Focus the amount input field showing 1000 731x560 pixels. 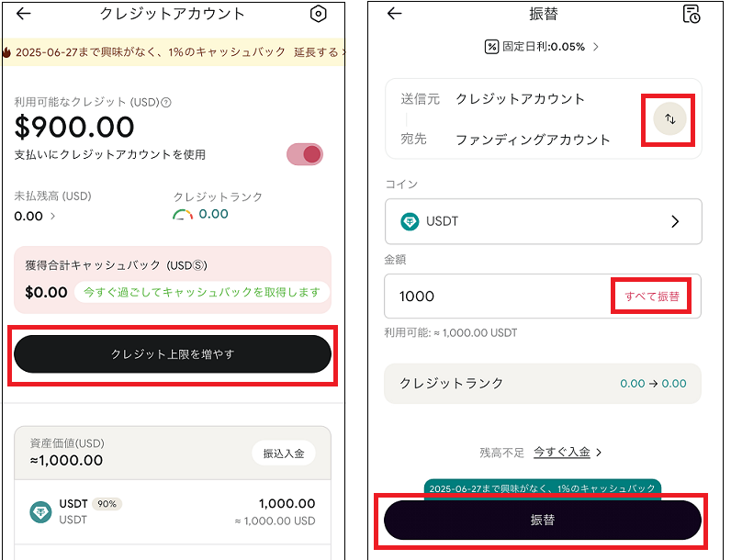(x=496, y=297)
